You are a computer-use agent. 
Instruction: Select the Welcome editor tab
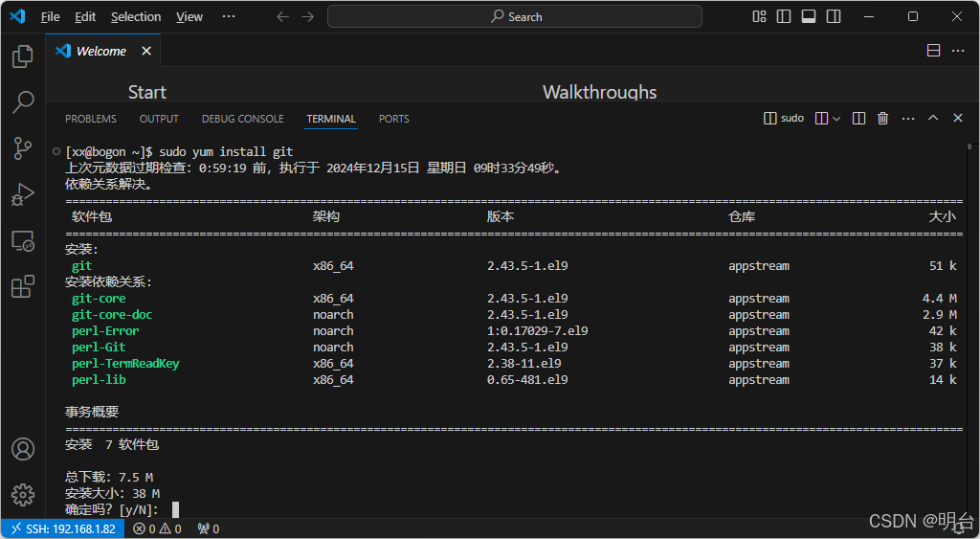(x=103, y=51)
